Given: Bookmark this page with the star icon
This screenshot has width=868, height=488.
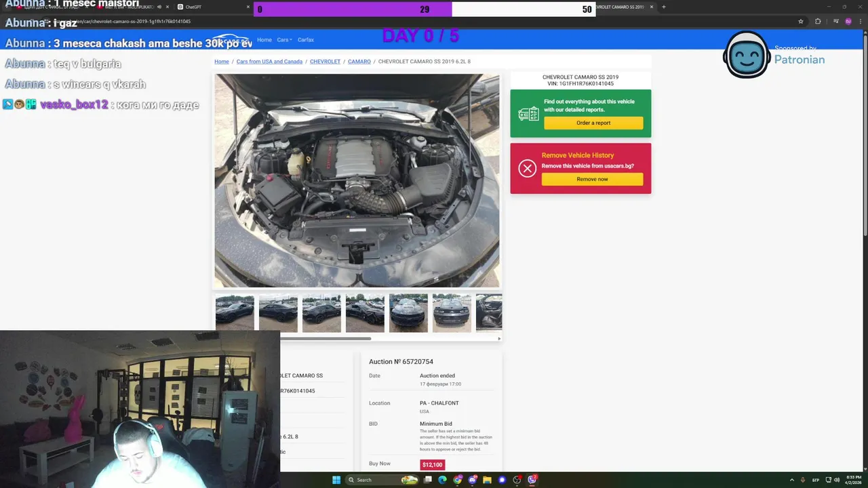Looking at the screenshot, I should (801, 21).
